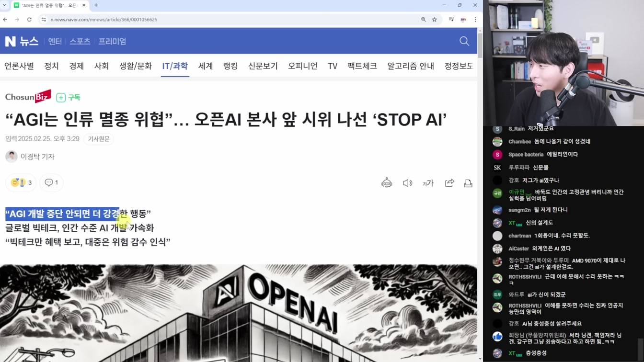Select the 팩트체크 category tab
644x362 pixels.
click(362, 66)
